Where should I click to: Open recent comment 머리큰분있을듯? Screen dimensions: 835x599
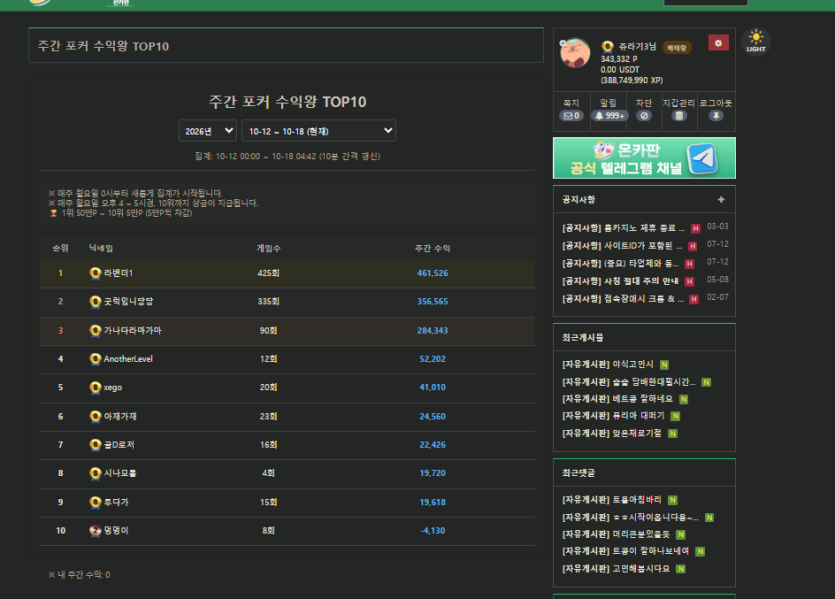616,534
